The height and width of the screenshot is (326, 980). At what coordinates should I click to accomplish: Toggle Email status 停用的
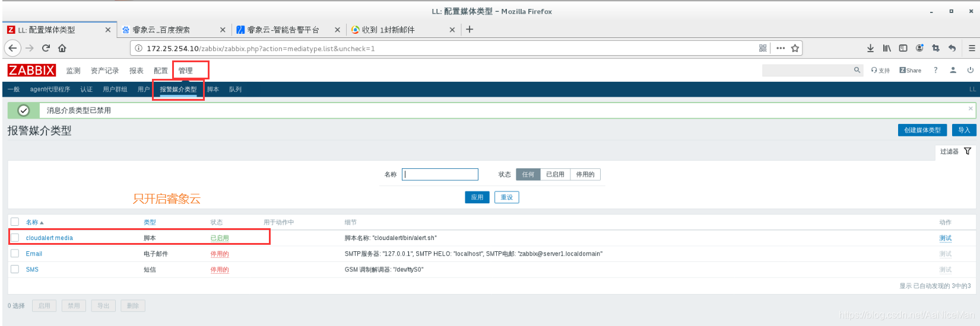point(220,254)
